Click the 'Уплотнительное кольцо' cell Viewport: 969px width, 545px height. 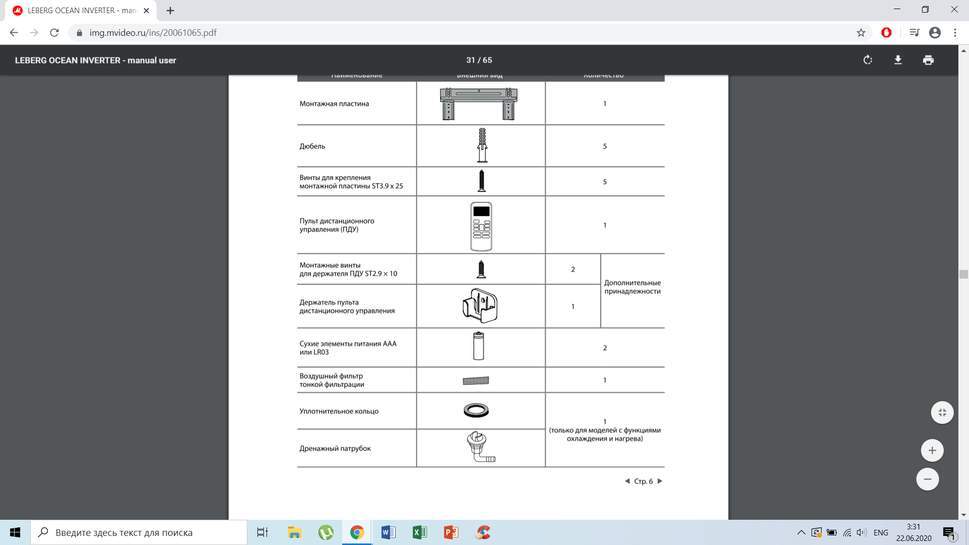[357, 411]
